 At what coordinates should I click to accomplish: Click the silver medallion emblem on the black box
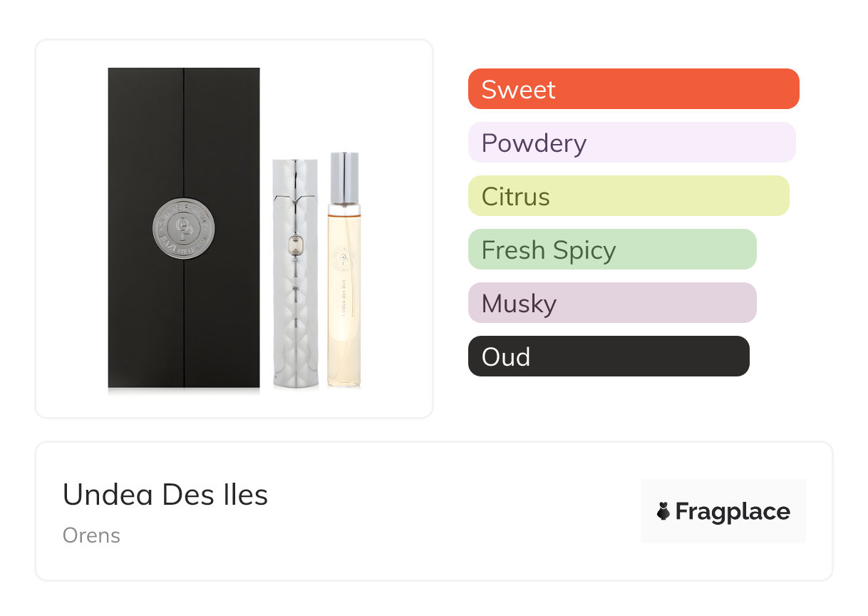[184, 229]
